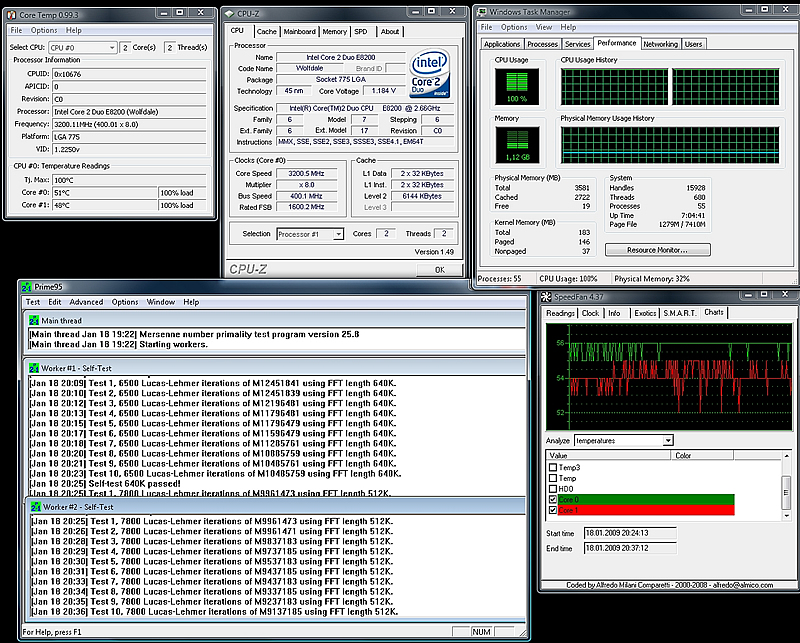Click the Core Voltage value 1.184 V
This screenshot has height=643, width=800.
tap(384, 91)
